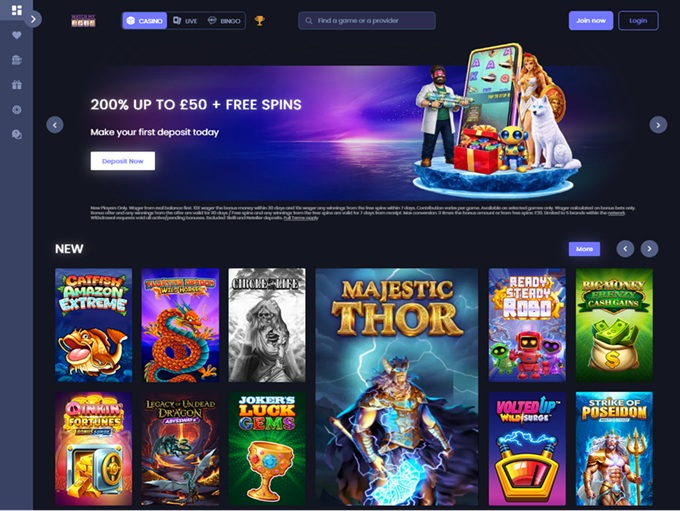
Task: Click the Watch My Spin logo
Action: (83, 20)
